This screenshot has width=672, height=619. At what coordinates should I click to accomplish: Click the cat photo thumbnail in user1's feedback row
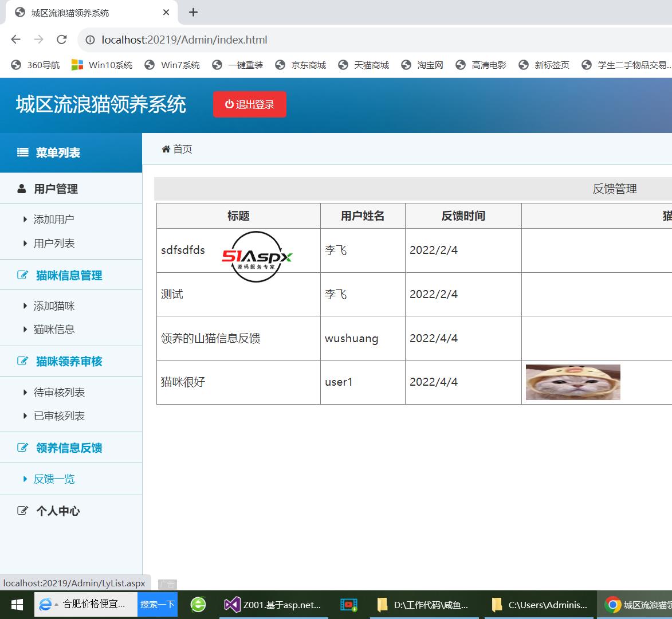[572, 382]
